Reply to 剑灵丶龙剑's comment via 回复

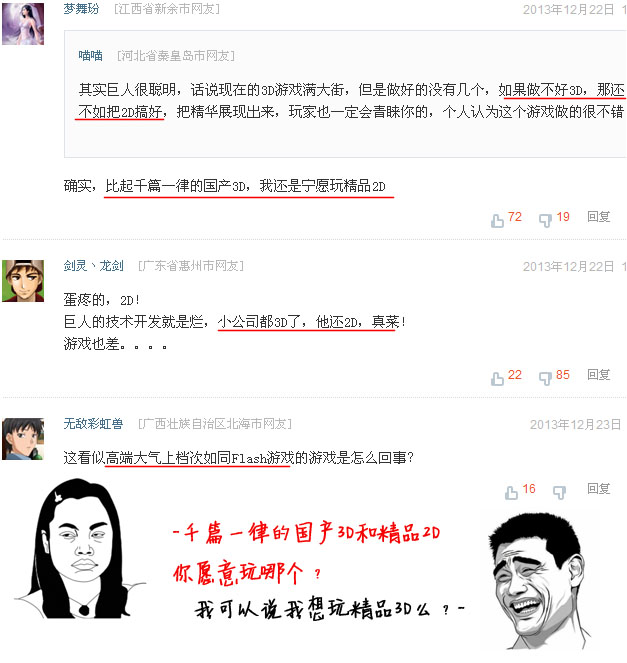coord(598,374)
